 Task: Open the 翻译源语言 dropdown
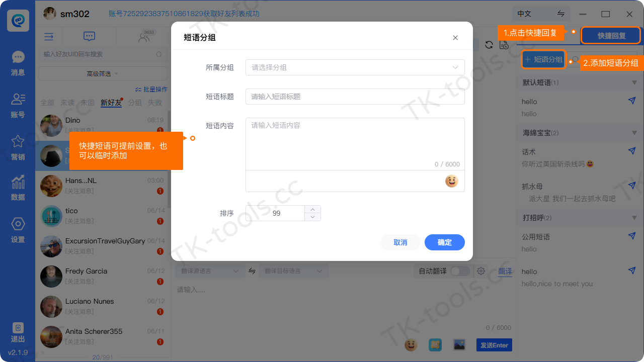[210, 271]
